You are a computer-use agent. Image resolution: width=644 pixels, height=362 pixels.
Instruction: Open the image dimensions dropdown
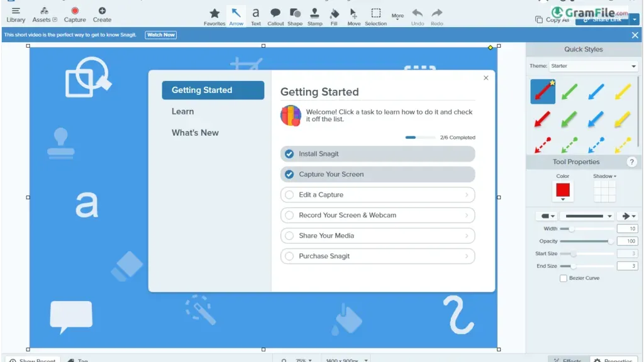(347, 360)
